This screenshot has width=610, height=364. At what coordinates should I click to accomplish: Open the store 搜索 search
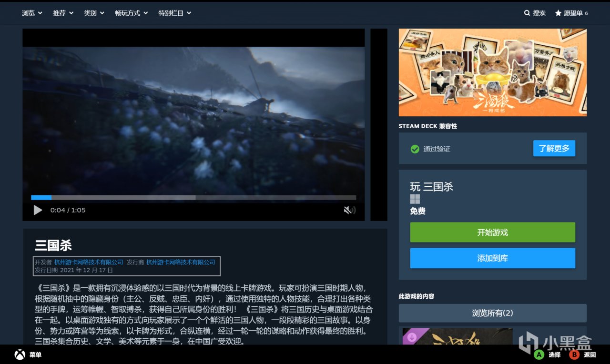pos(535,13)
